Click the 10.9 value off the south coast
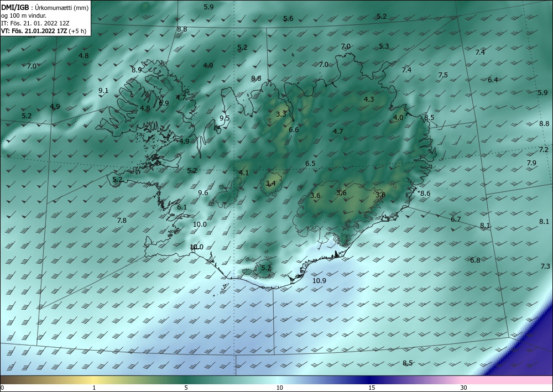 tap(319, 281)
